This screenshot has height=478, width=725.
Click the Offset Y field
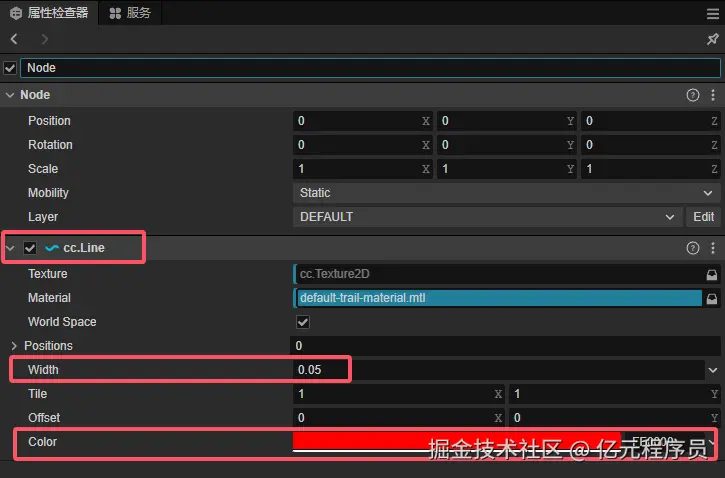(614, 418)
